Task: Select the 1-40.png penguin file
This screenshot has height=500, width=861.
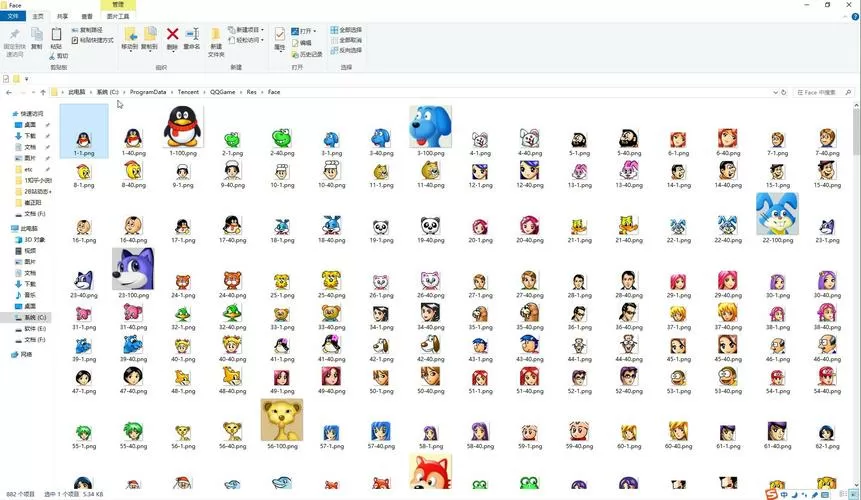Action: (133, 142)
